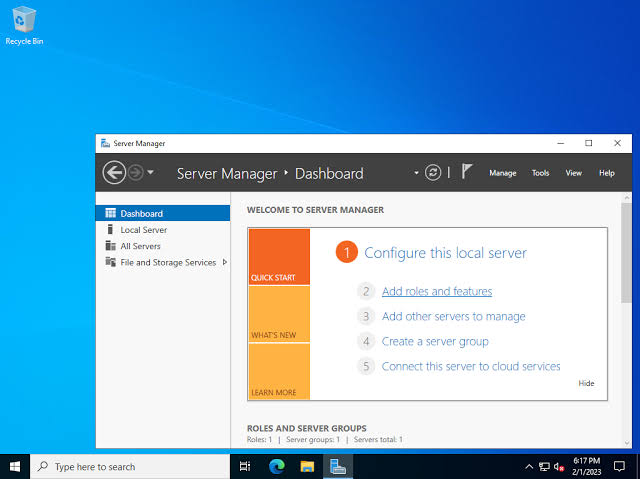
Task: Open the Help menu
Action: point(607,173)
